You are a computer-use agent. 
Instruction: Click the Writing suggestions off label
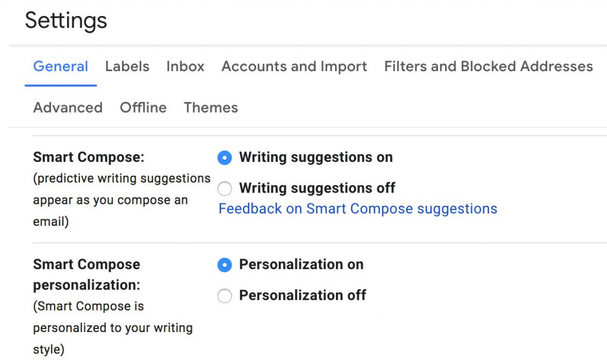[317, 188]
